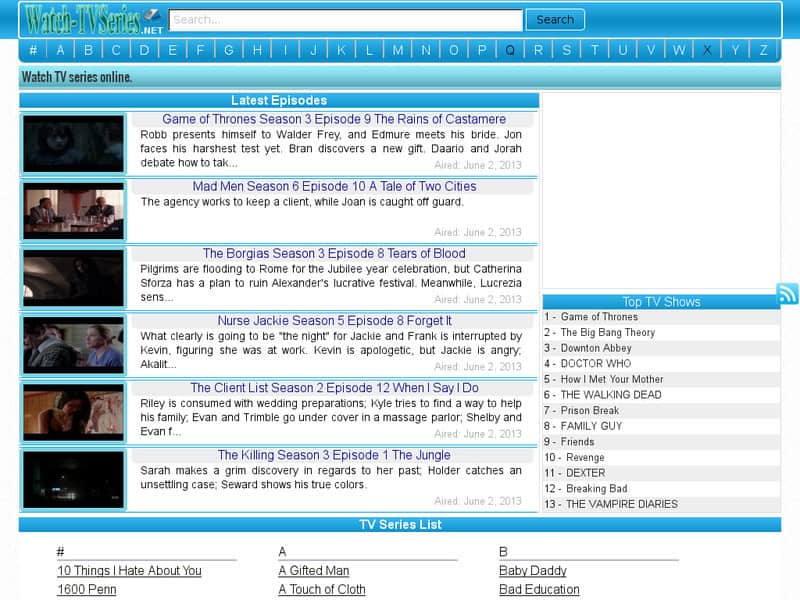
Task: Open DOCTOR WHO top show
Action: point(596,364)
